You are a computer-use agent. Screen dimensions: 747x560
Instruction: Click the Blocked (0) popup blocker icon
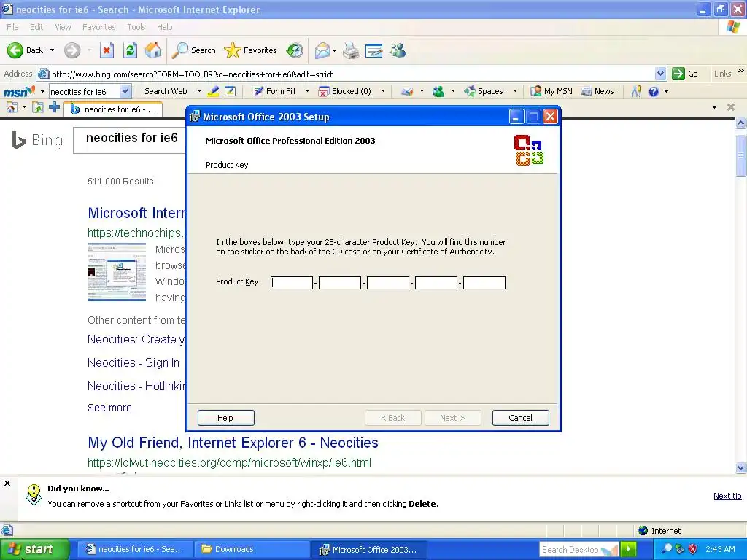point(323,91)
